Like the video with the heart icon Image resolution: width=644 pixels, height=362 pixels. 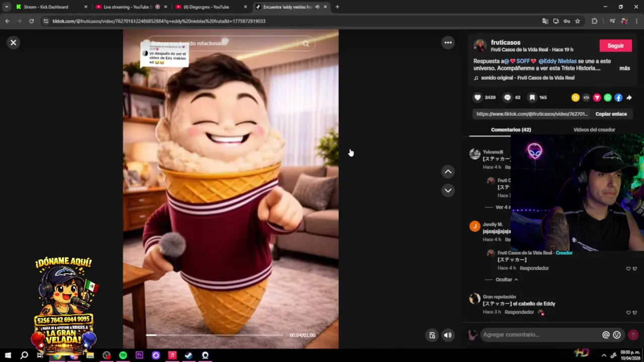pos(477,98)
